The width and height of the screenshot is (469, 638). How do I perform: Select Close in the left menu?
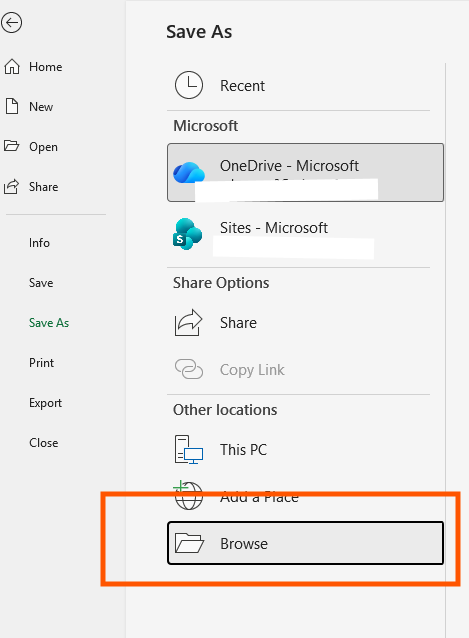(44, 443)
